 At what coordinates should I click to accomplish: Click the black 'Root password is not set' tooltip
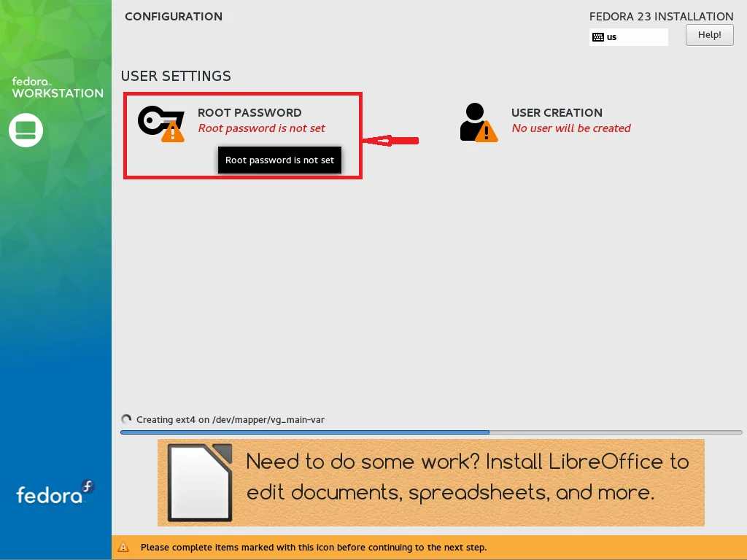tap(279, 160)
